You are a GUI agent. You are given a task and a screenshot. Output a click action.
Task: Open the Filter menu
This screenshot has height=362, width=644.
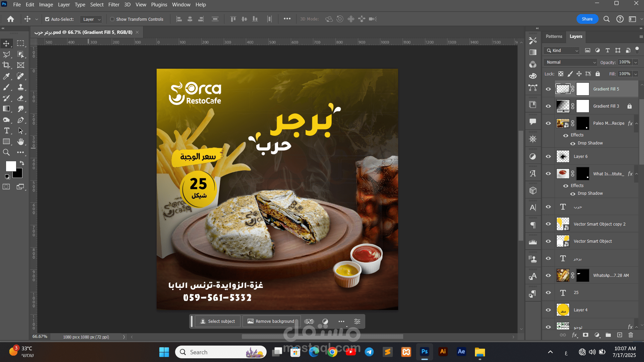(x=114, y=5)
